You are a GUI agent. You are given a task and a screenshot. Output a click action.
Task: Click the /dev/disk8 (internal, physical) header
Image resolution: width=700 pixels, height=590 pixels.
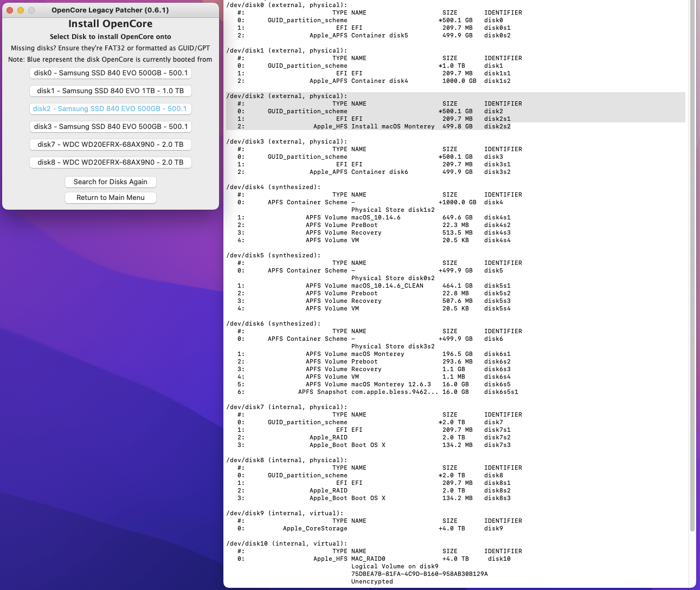pos(287,460)
